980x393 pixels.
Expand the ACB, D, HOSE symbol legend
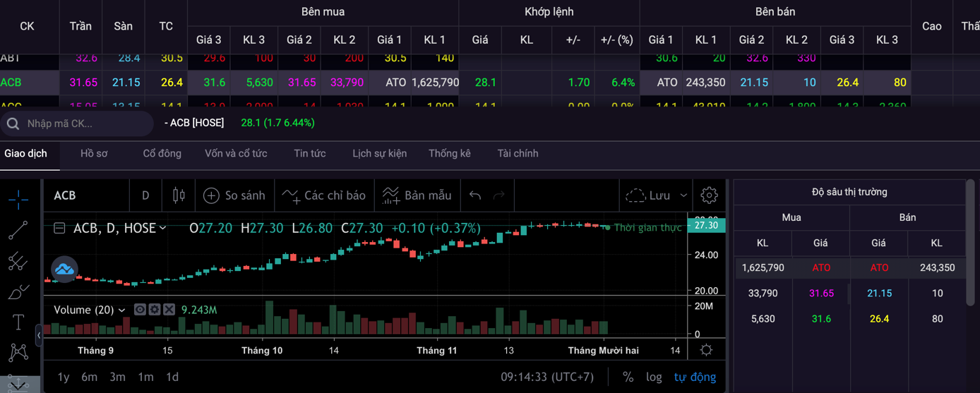click(163, 228)
